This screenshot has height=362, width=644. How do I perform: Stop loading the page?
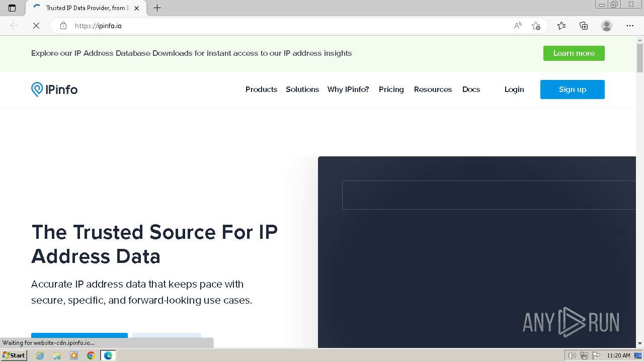[x=36, y=26]
